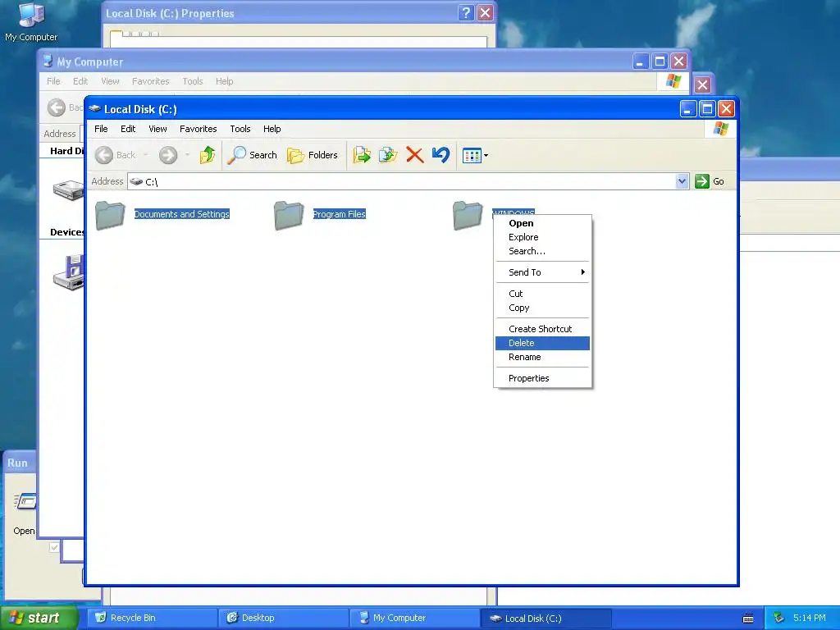Viewport: 840px width, 630px height.
Task: Choose Rename in the context menu
Action: point(542,358)
